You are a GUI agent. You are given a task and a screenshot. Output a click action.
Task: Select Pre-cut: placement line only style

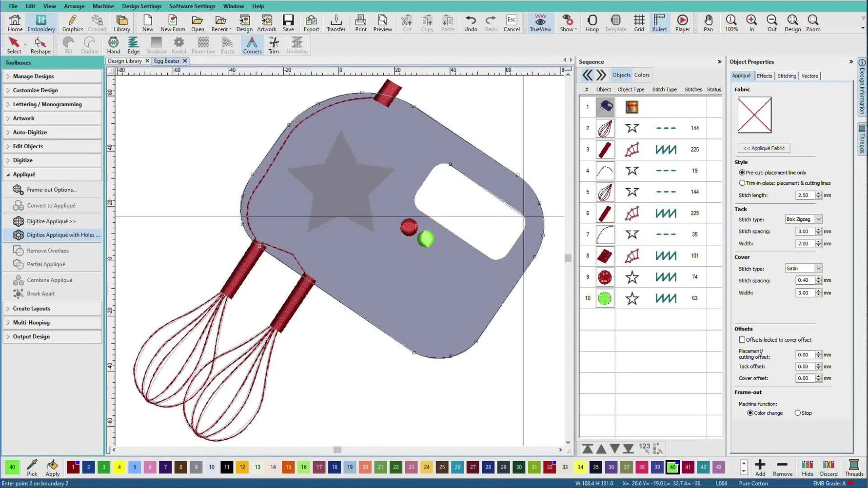pyautogui.click(x=742, y=173)
